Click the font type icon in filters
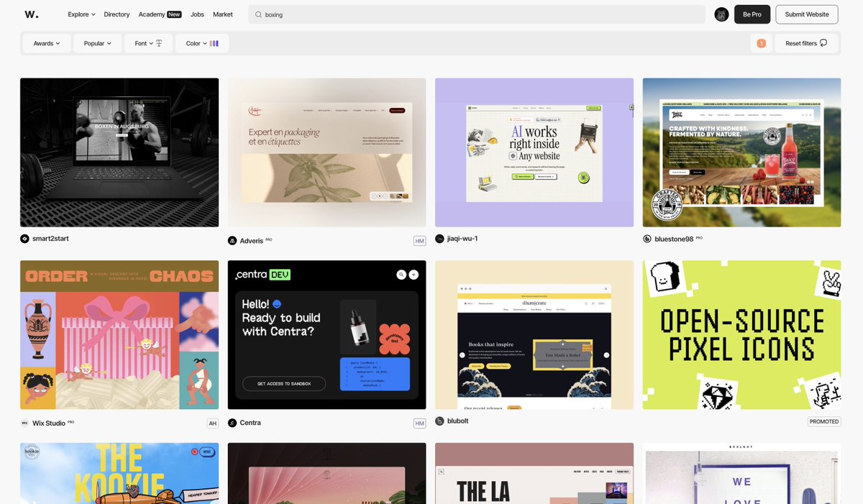The height and width of the screenshot is (504, 863). pyautogui.click(x=160, y=43)
